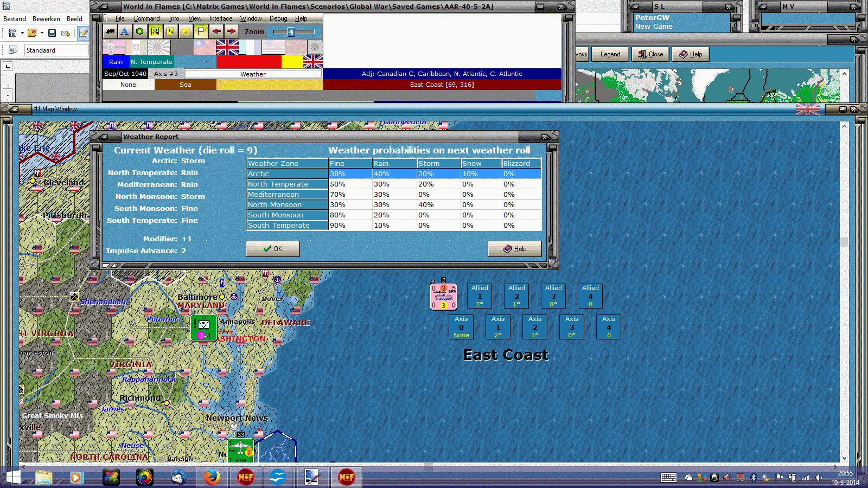Open Firefox from the taskbar
Image resolution: width=868 pixels, height=488 pixels.
coord(212,477)
